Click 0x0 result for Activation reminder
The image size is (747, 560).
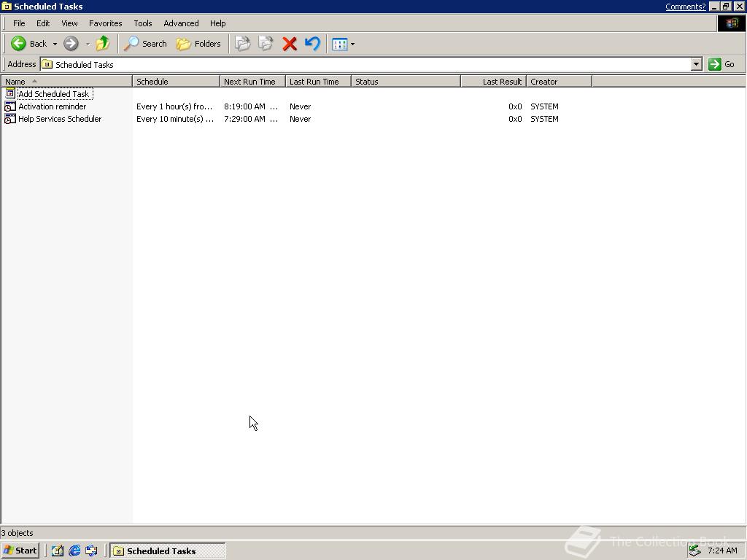pyautogui.click(x=515, y=106)
